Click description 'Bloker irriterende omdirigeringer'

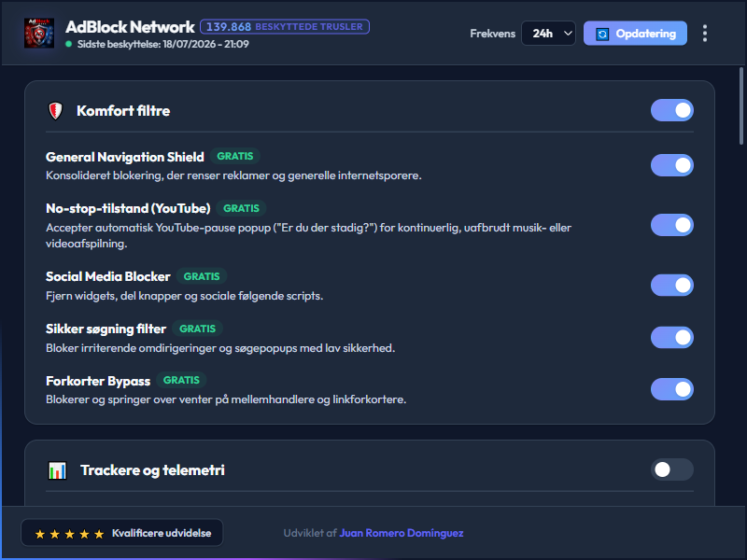(220, 348)
